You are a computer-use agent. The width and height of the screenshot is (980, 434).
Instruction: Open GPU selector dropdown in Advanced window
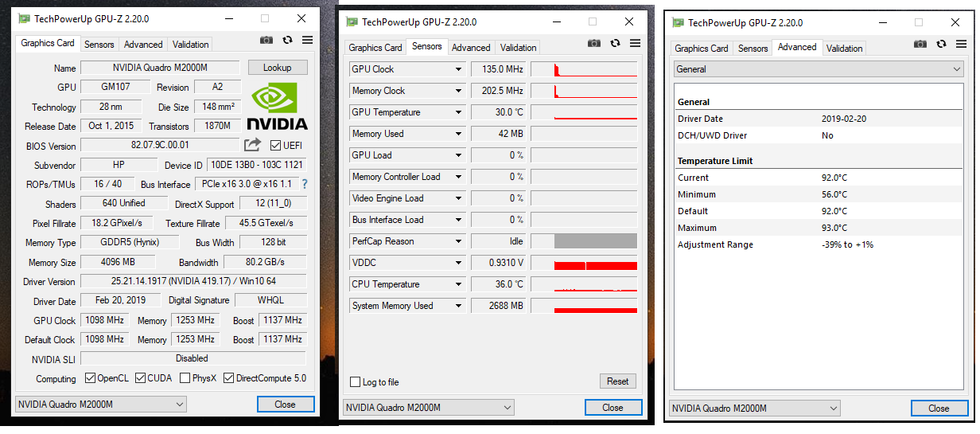click(754, 409)
